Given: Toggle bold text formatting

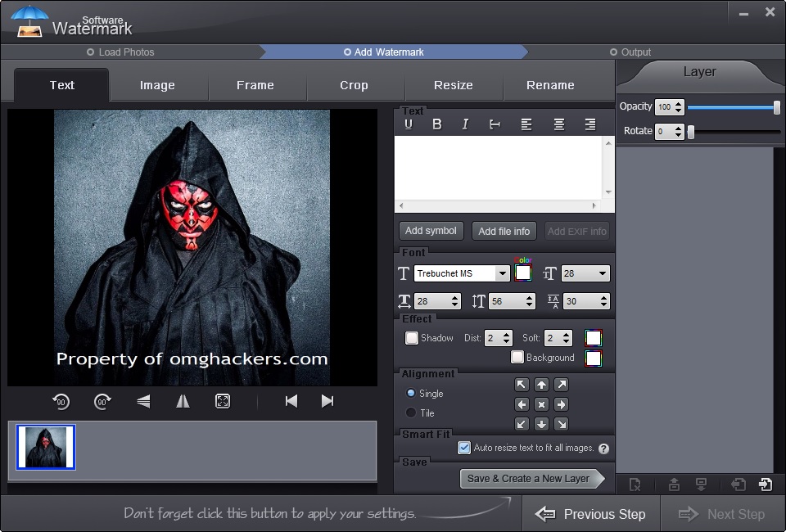Looking at the screenshot, I should 437,124.
